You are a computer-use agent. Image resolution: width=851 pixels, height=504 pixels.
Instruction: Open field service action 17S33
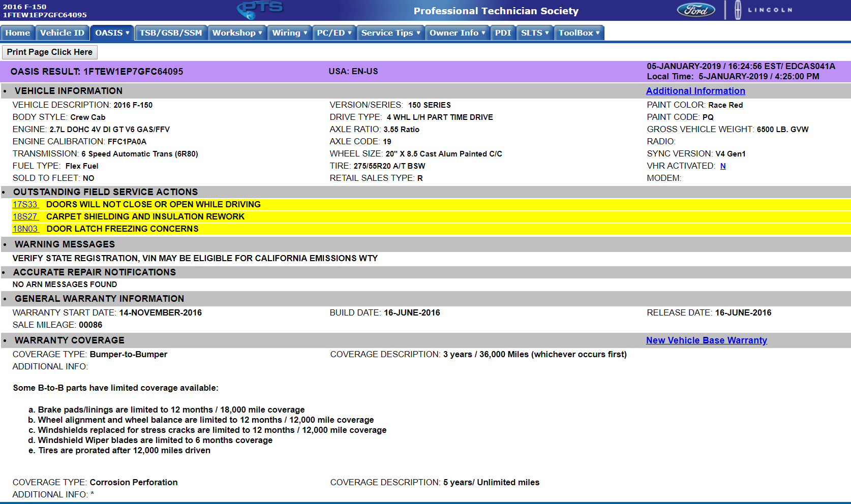point(25,204)
